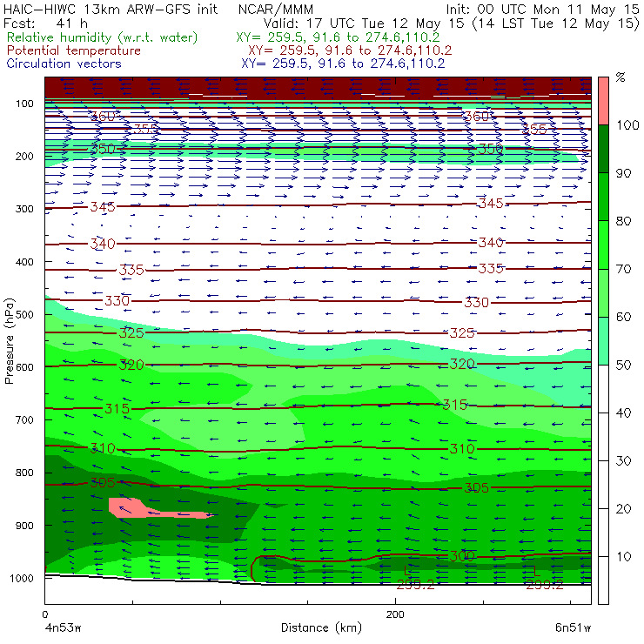Click the 500 hPa pressure axis label

coord(24,314)
